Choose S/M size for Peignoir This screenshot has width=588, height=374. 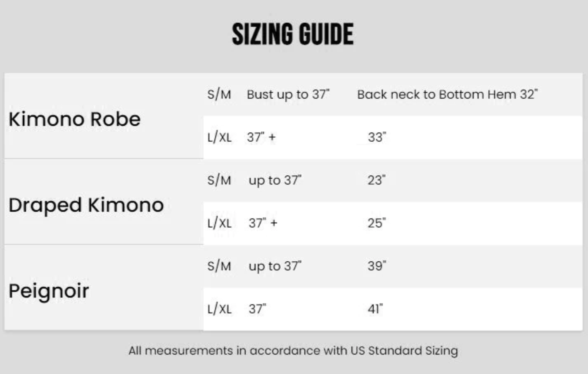tap(219, 266)
